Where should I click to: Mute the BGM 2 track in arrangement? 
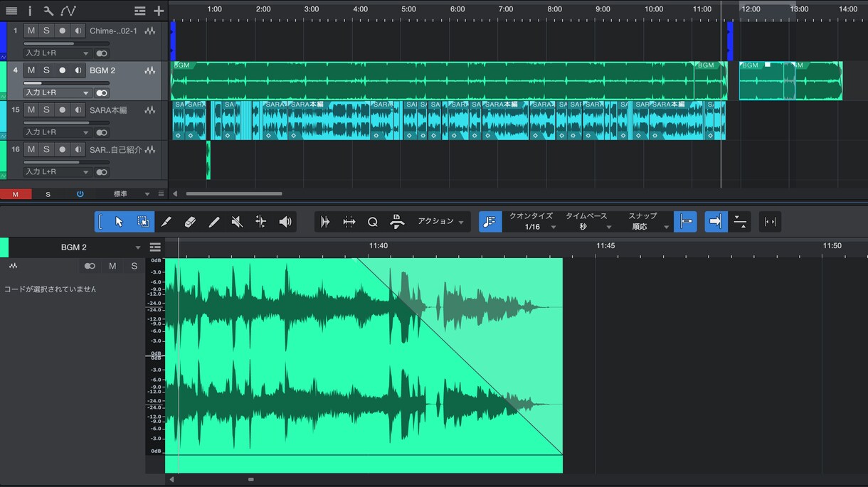pyautogui.click(x=31, y=70)
